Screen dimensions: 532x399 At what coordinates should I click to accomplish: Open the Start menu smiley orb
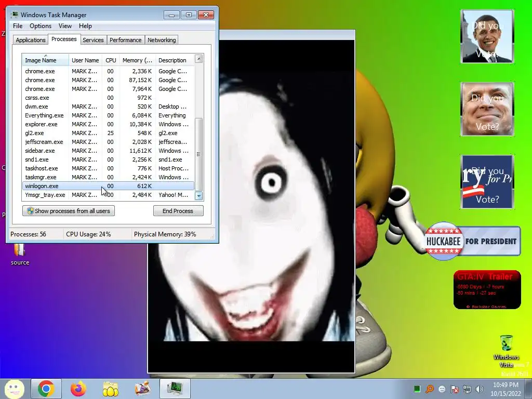(14, 389)
